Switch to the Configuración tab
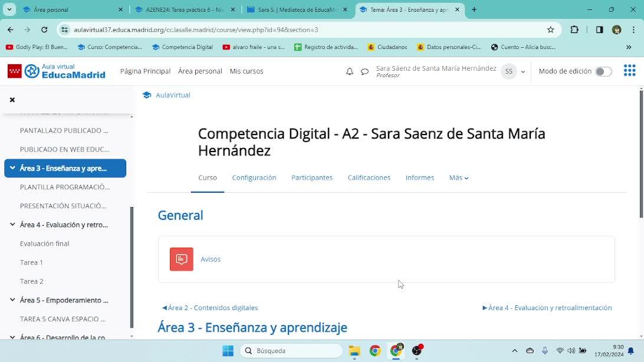 tap(254, 177)
